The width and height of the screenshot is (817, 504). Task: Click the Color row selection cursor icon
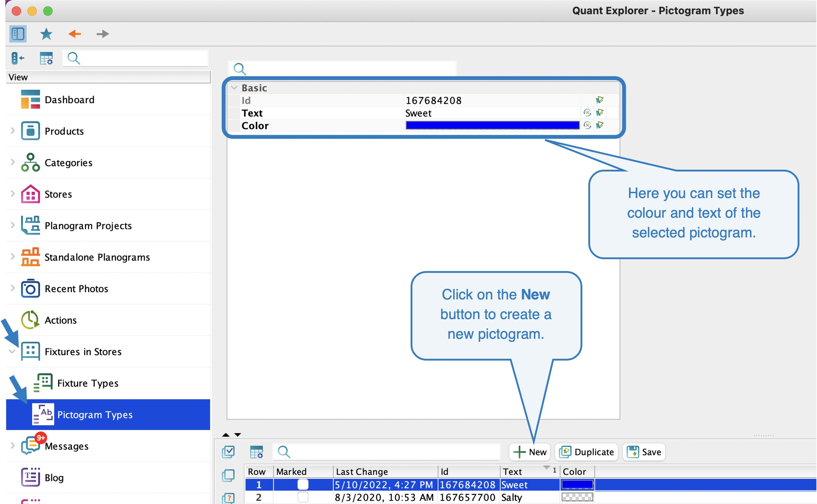(x=600, y=125)
